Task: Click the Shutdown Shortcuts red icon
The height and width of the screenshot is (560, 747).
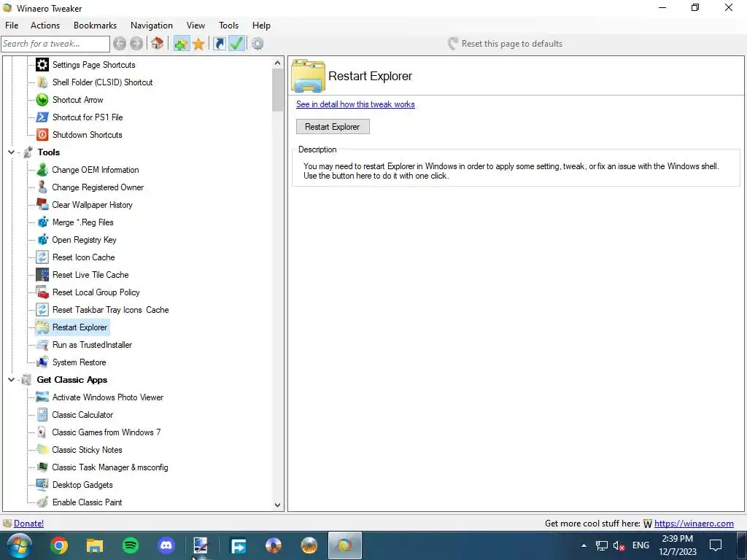Action: [x=42, y=135]
